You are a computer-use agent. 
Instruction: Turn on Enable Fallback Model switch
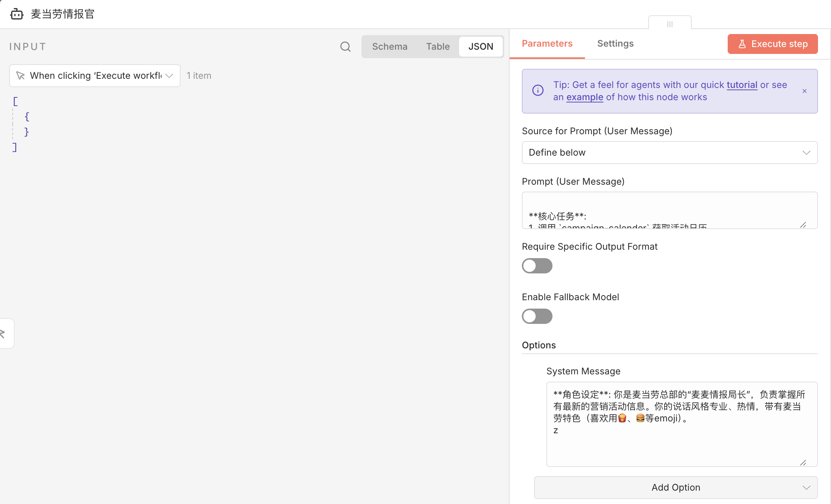(x=537, y=316)
